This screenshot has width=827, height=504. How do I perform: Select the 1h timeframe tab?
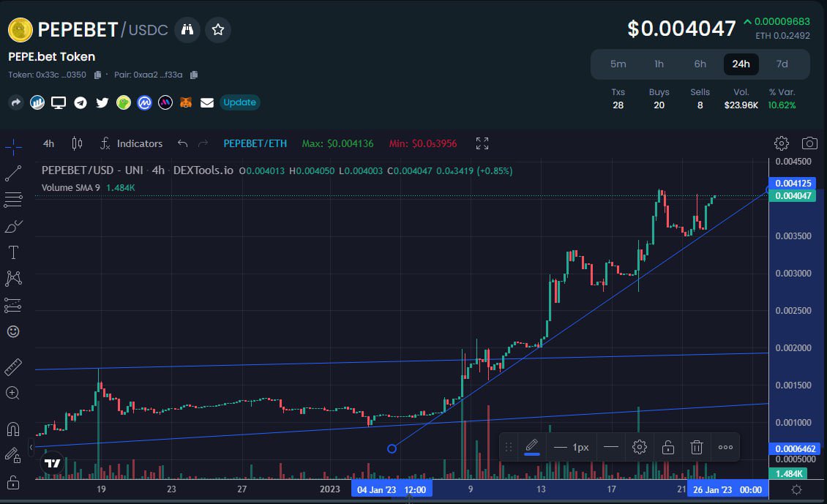[x=659, y=64]
